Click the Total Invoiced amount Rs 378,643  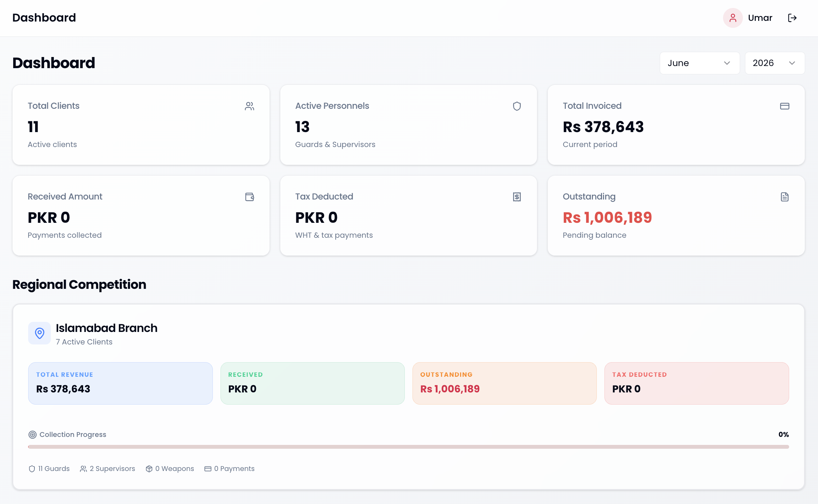(x=603, y=127)
